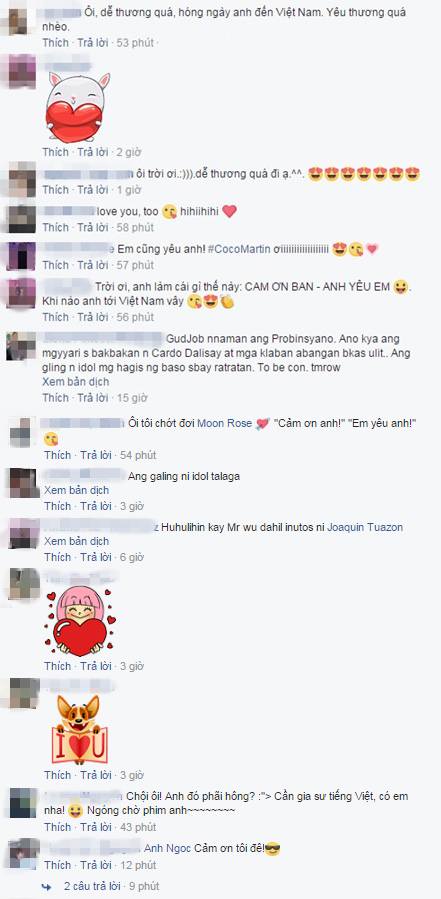
Task: Click the corgi I love U sticker
Action: point(80,730)
